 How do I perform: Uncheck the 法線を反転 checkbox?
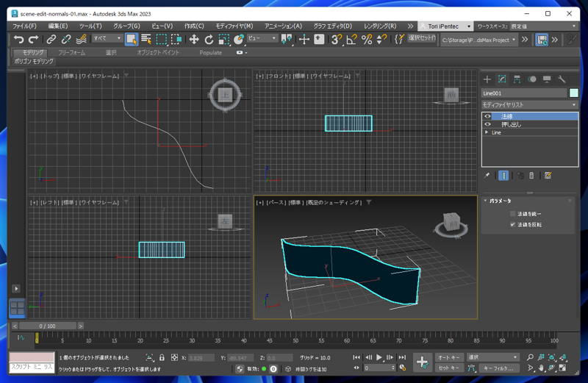[513, 224]
